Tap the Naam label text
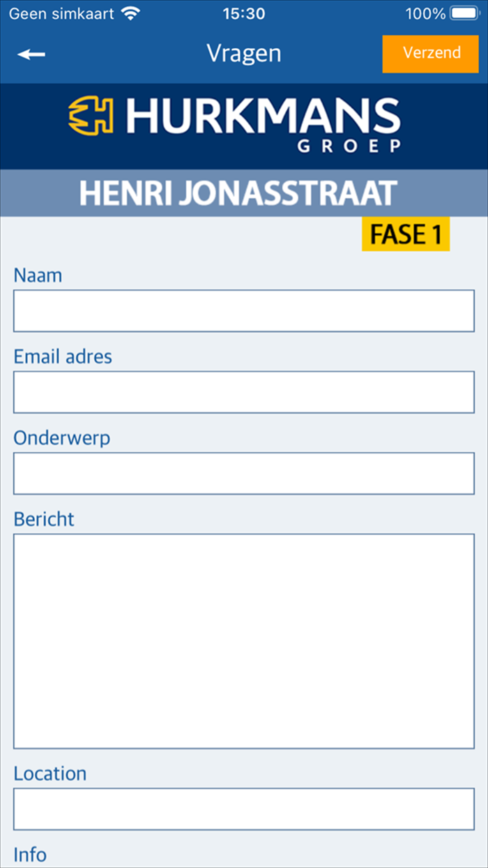 click(x=38, y=275)
